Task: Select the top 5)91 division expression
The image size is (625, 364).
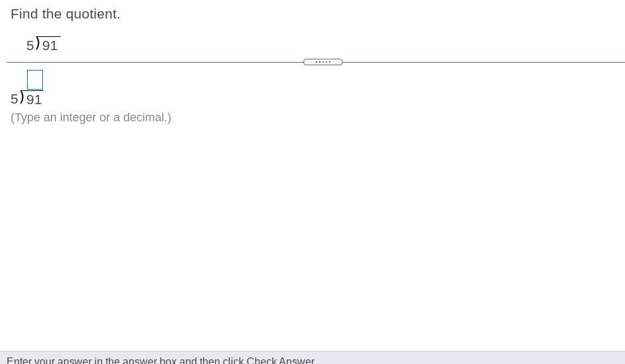Action: pos(43,44)
